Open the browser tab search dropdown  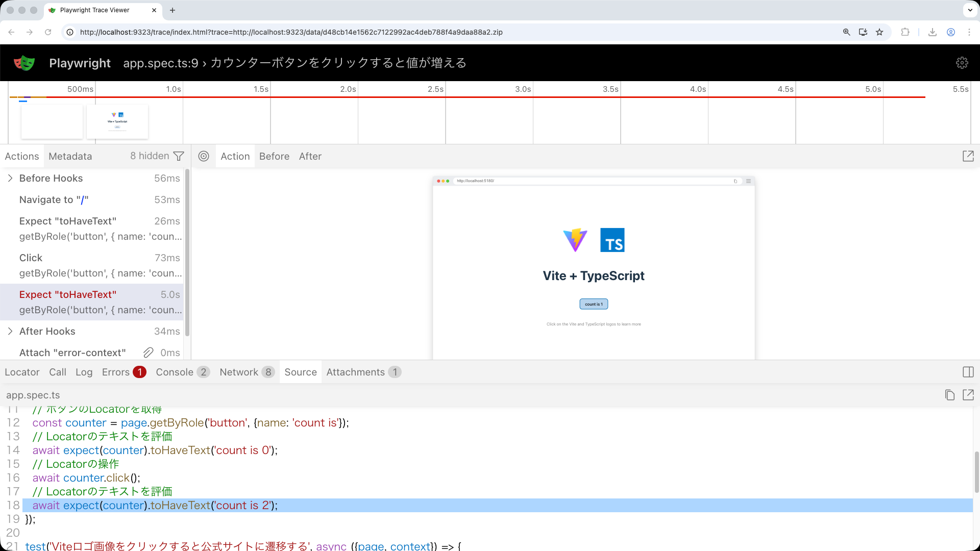click(x=970, y=10)
